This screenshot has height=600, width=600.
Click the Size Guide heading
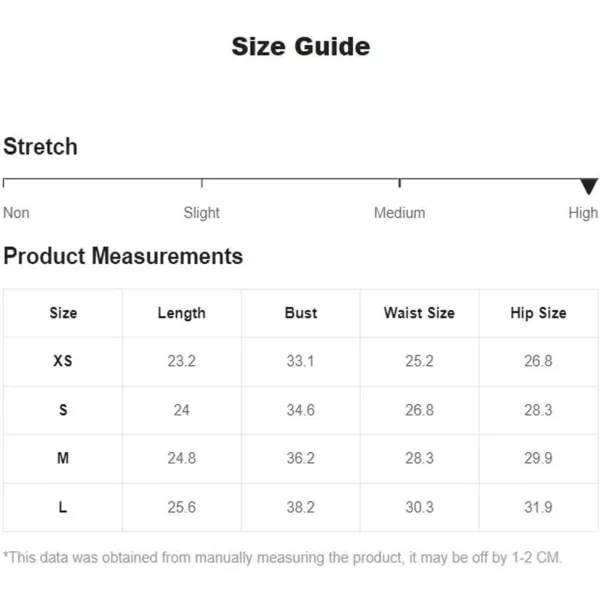301,47
